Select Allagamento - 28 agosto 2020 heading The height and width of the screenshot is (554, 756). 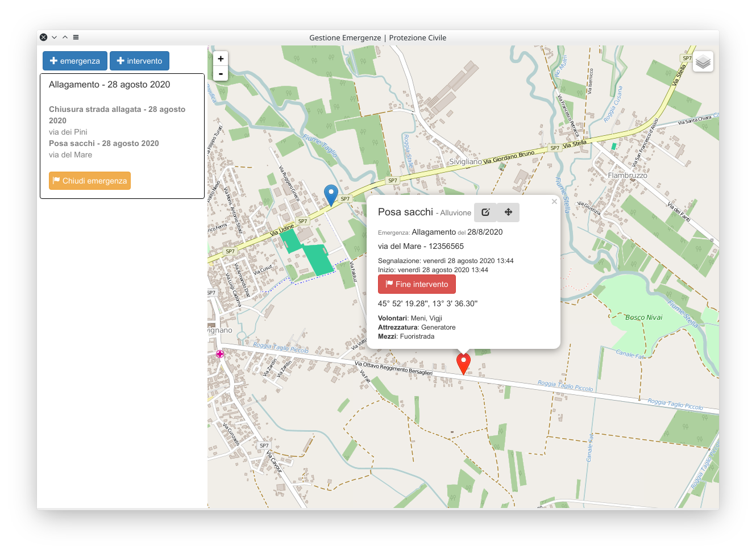[110, 84]
